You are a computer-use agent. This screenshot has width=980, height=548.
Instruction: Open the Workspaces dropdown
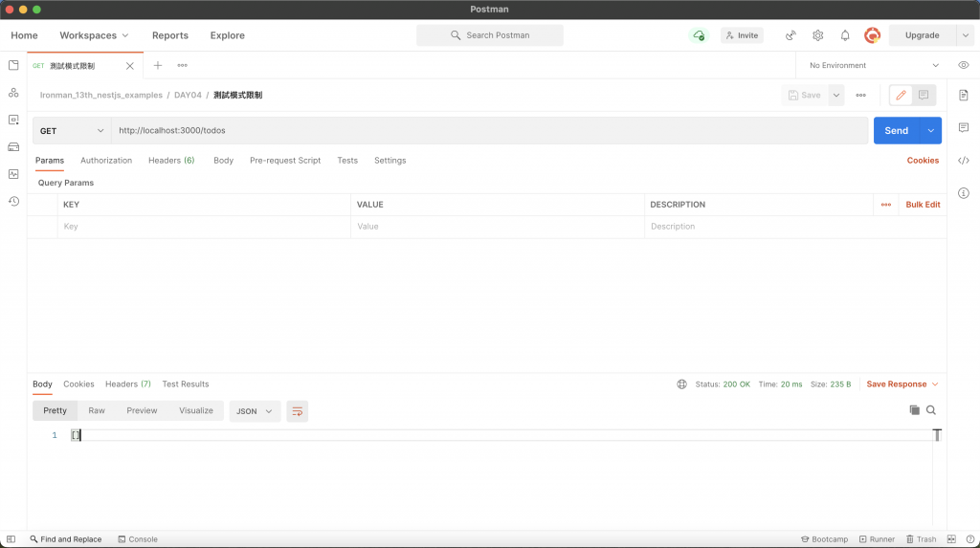pos(94,35)
